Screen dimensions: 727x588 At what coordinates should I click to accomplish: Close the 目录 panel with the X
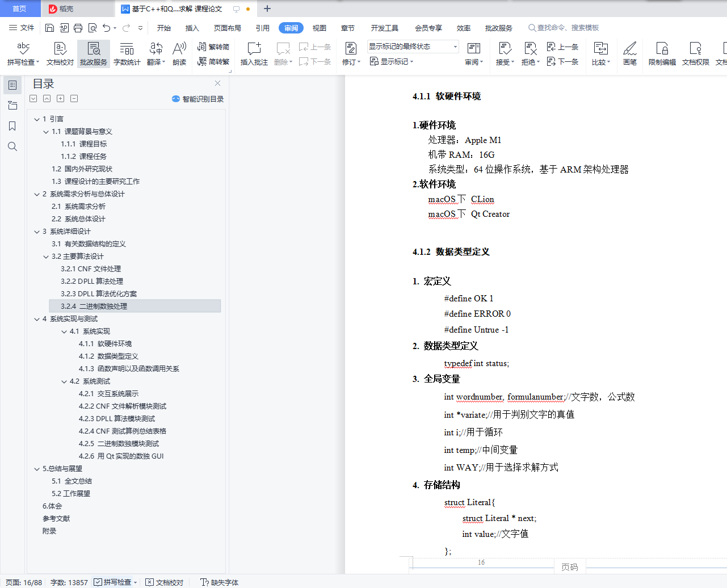(x=217, y=83)
